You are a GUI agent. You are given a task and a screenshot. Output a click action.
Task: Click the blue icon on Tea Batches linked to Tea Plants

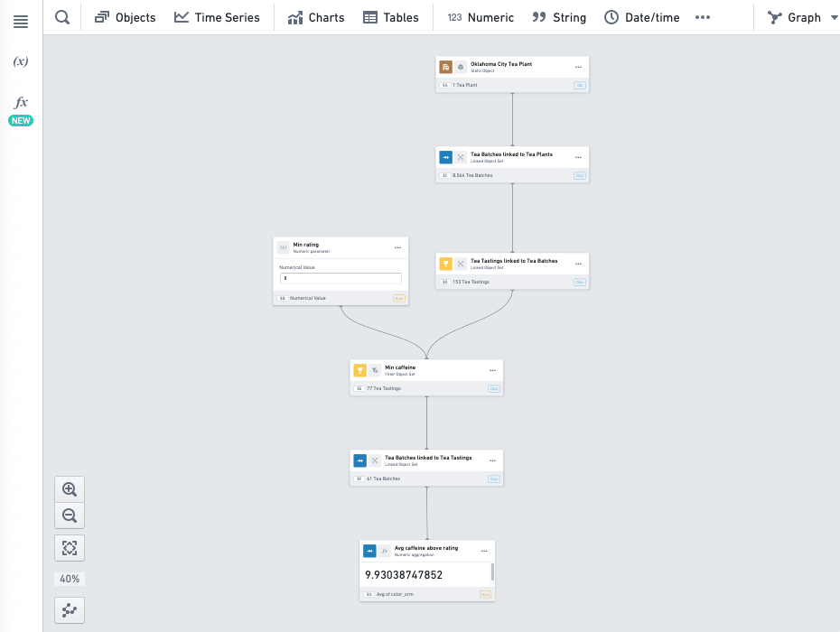click(445, 157)
